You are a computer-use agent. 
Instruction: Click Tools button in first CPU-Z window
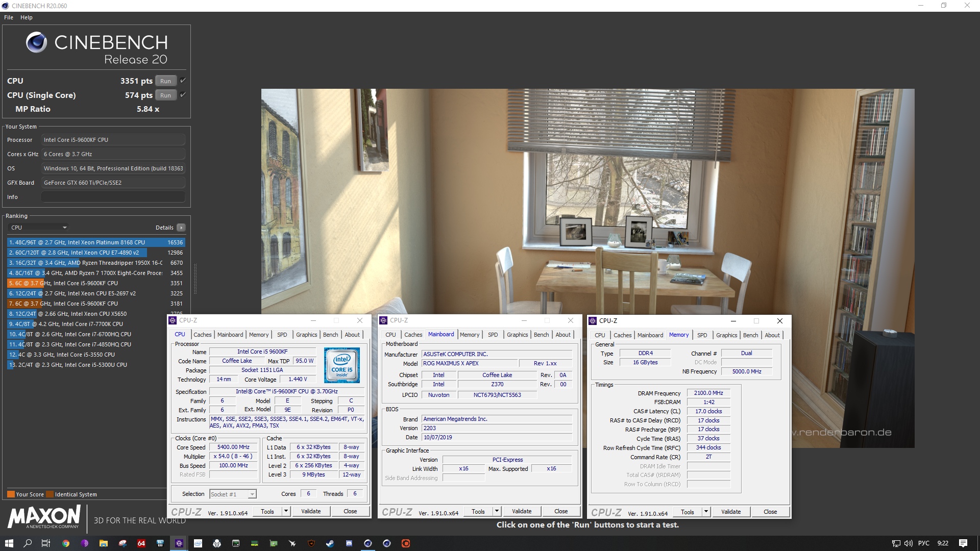(267, 511)
